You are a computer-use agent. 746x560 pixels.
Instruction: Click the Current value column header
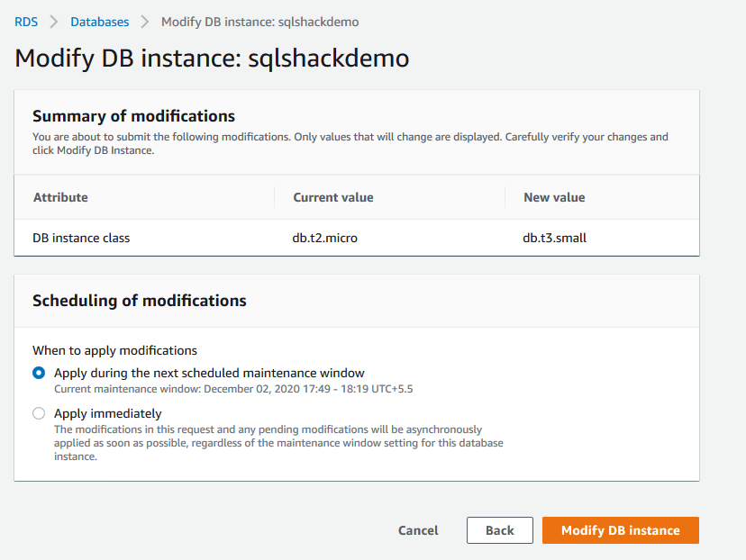332,197
